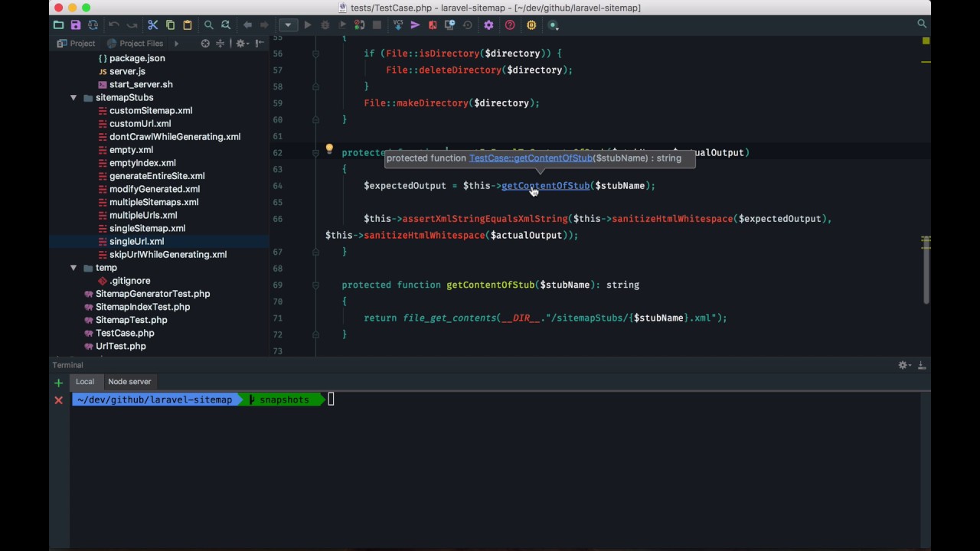Click the yellow intention lightbulb at line 62
The image size is (980, 551).
pyautogui.click(x=329, y=150)
